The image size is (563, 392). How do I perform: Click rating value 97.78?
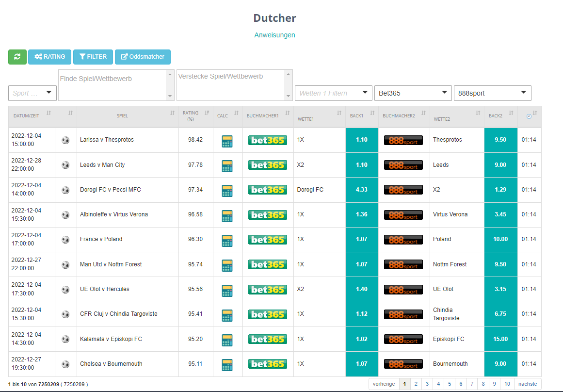pos(195,165)
